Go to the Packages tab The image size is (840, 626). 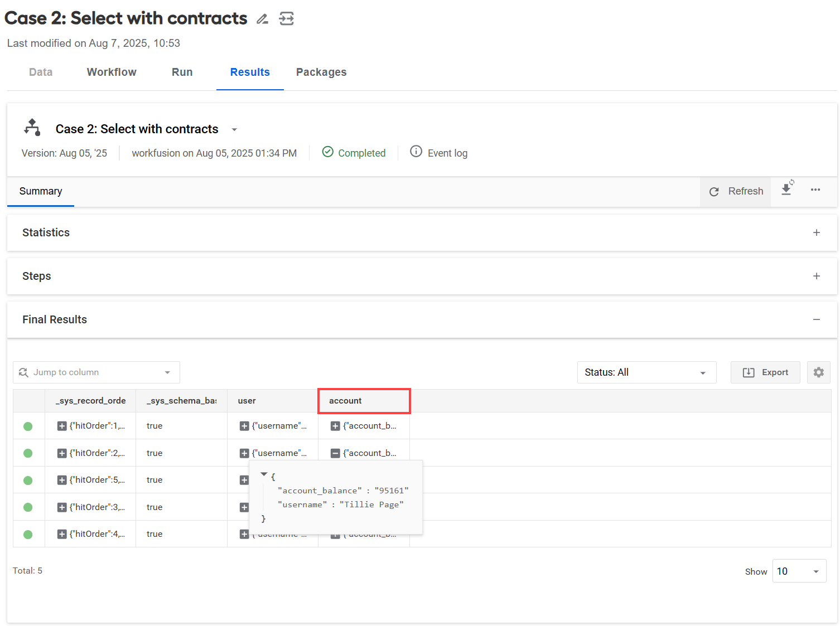(x=321, y=72)
